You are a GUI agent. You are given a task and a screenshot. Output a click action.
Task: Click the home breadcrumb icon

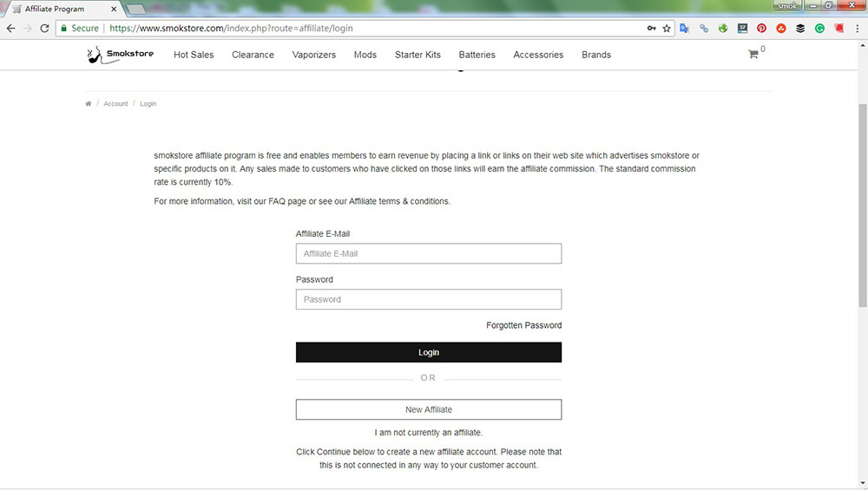(88, 103)
